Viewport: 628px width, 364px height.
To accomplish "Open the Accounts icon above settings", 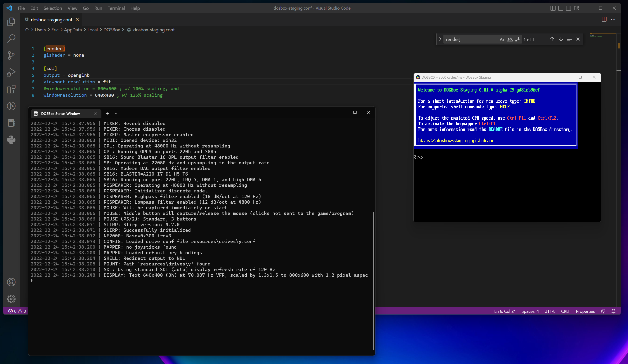I will click(x=11, y=282).
